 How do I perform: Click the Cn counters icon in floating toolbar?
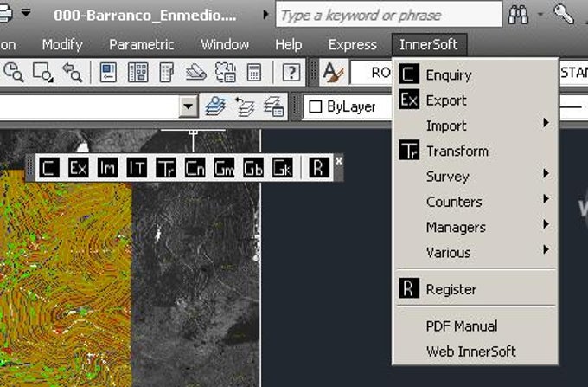pos(195,168)
